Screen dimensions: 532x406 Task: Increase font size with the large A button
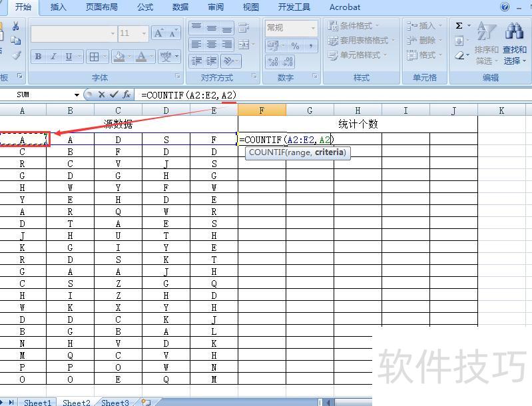coord(158,33)
